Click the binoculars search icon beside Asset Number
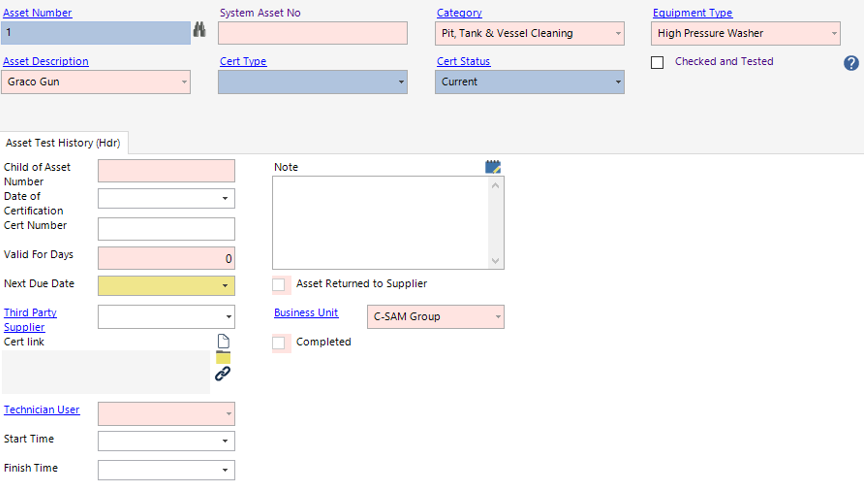The height and width of the screenshot is (495, 864). (x=199, y=30)
